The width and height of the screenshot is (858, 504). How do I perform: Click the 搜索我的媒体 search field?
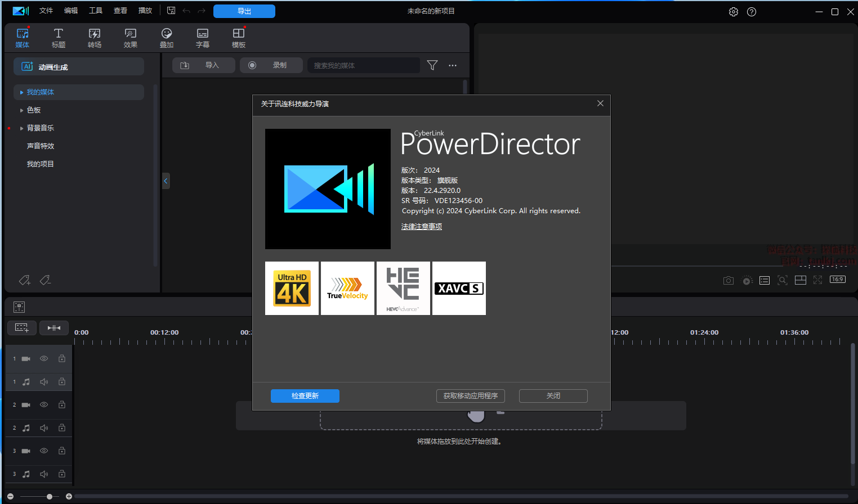pos(363,66)
